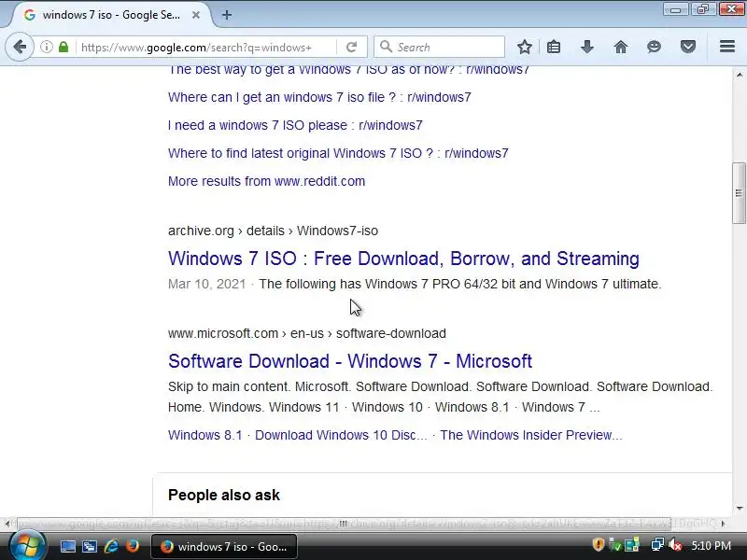Click the 'Mar 10, 2021' date text
This screenshot has width=747, height=560.
pos(206,285)
